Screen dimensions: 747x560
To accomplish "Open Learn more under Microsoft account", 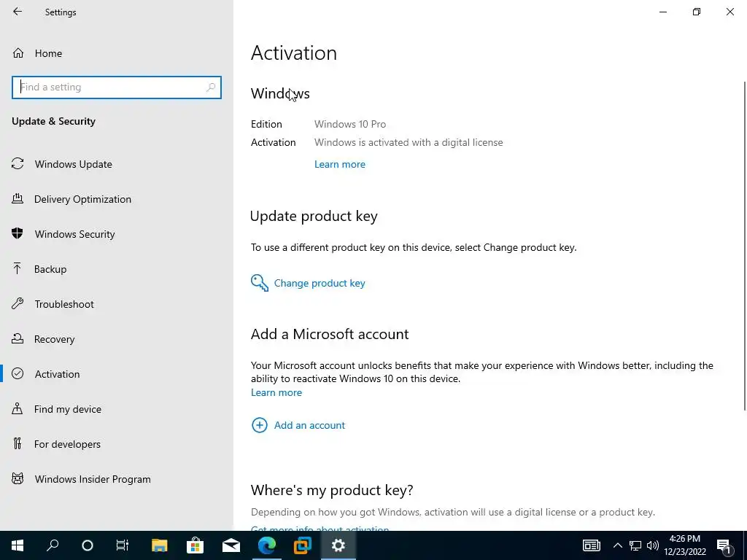I will coord(276,392).
